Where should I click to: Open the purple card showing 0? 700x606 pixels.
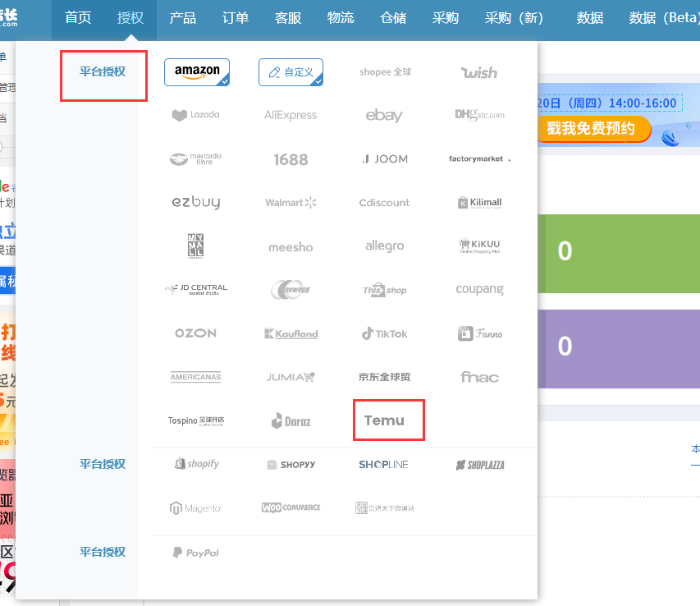pos(619,349)
